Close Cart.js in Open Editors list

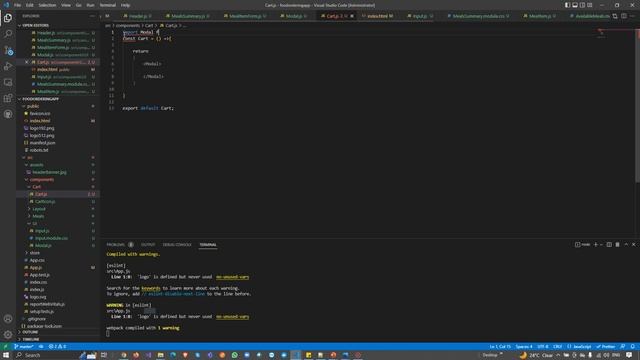[27, 62]
